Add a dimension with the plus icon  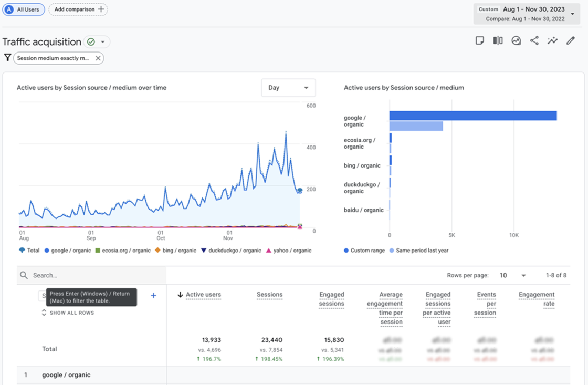click(153, 296)
